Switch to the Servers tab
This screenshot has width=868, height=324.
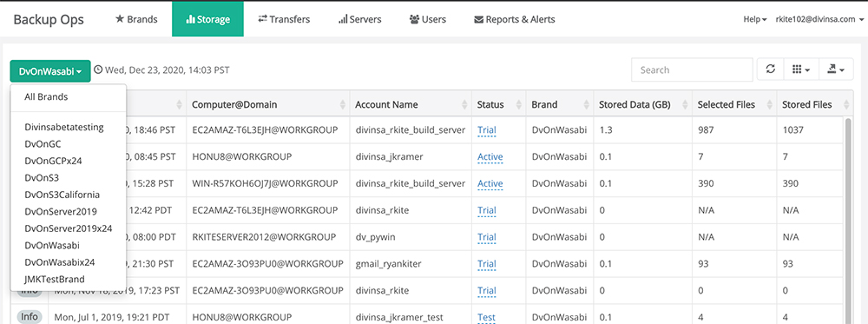pos(360,19)
